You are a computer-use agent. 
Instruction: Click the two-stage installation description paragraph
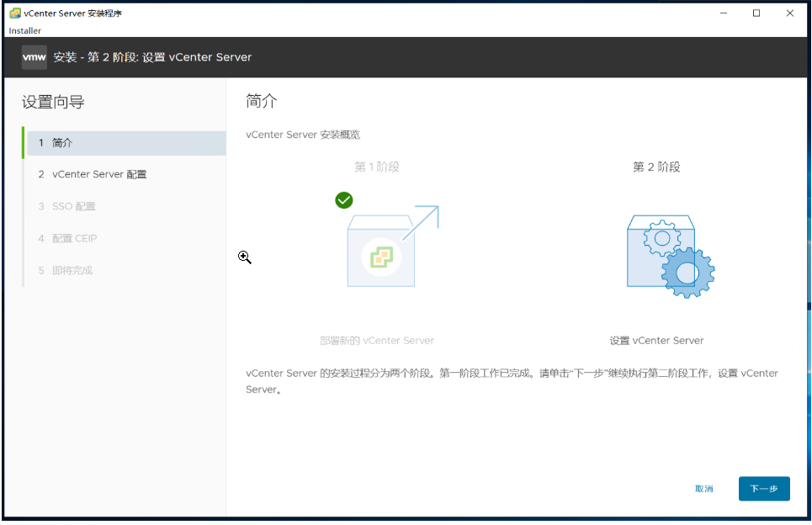tap(512, 381)
